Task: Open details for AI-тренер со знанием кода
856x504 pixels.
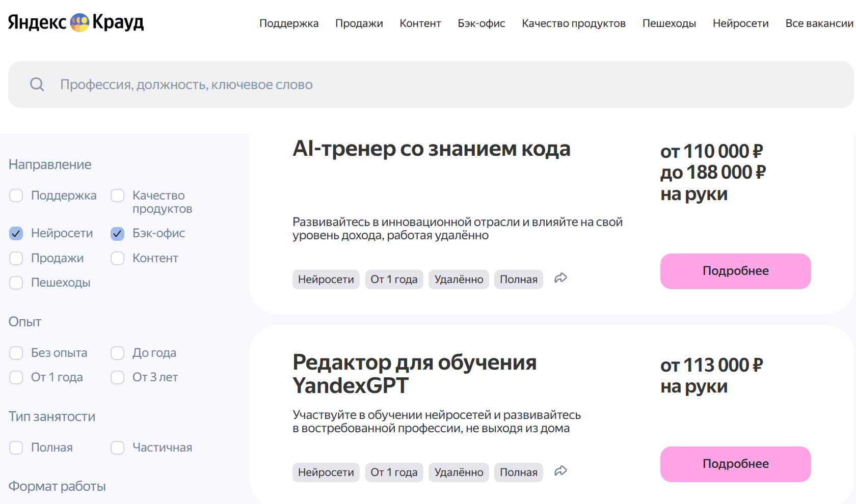Action: point(736,271)
